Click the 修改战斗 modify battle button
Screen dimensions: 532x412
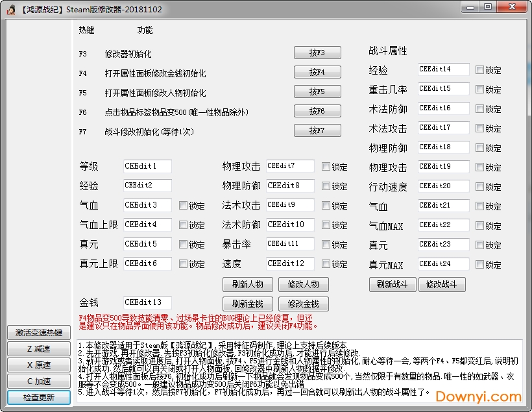[442, 284]
